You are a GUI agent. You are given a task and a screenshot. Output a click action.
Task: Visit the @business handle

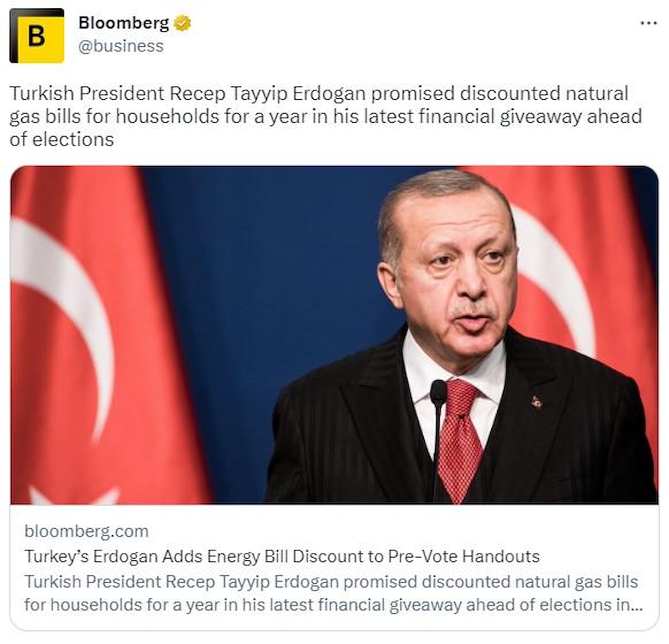pyautogui.click(x=120, y=46)
